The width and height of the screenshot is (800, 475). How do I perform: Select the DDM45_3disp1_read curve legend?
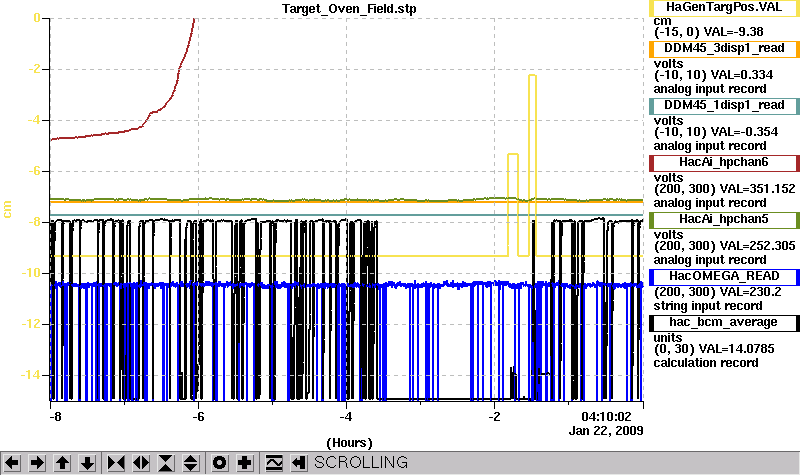point(724,48)
